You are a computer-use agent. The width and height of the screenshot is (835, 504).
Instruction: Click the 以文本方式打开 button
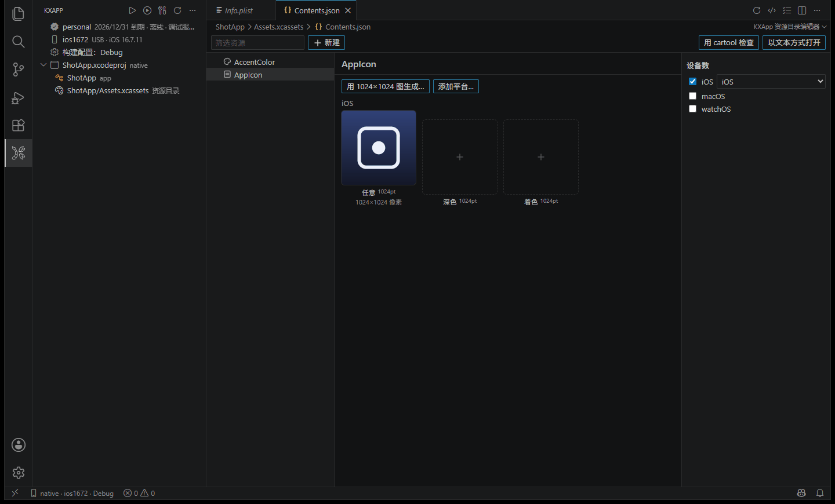(x=794, y=43)
